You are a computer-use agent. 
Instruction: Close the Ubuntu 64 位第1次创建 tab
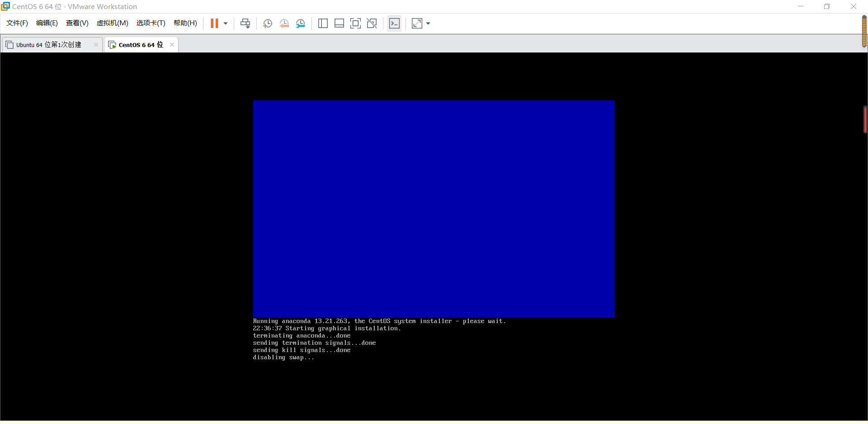[x=96, y=44]
